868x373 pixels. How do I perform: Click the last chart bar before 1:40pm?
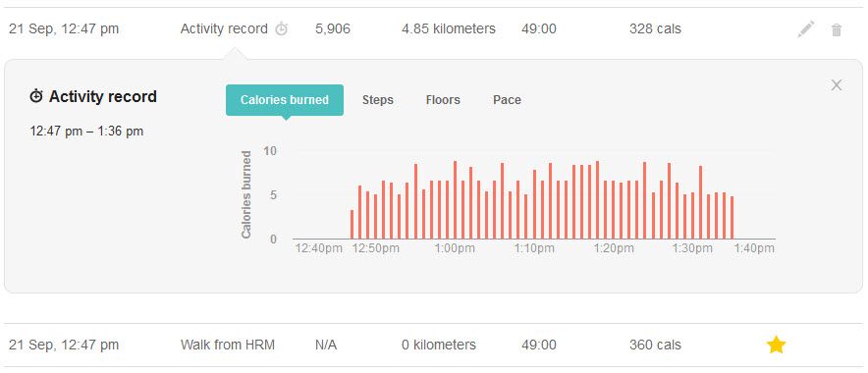(732, 218)
